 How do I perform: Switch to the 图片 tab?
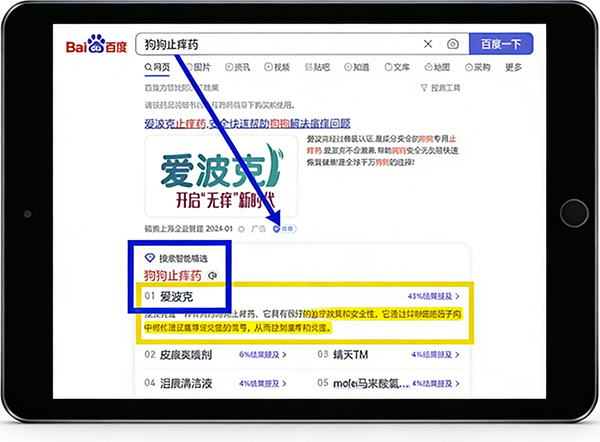coord(200,69)
